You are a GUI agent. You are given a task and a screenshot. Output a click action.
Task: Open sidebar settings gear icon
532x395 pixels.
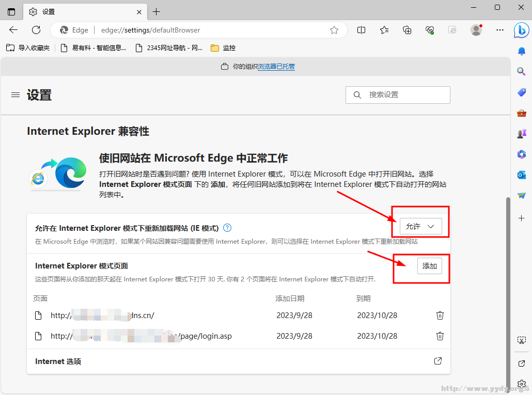(522, 384)
